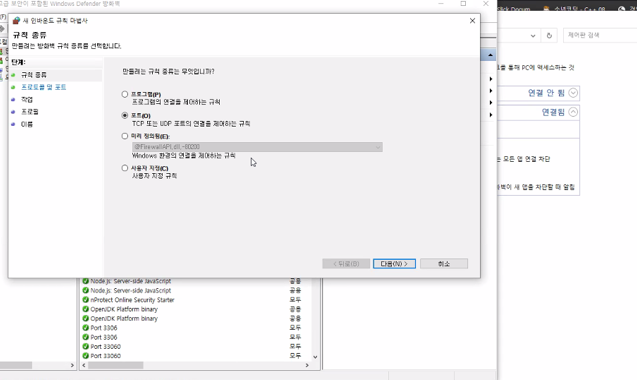Screen dimensions: 637x380
Task: Select the 이름 step in the wizard
Action: (27, 124)
